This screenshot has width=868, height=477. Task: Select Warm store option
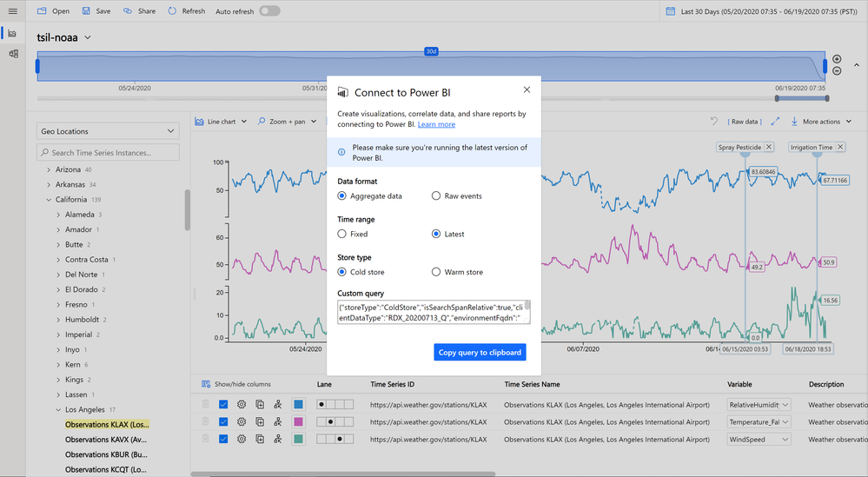[457, 272]
